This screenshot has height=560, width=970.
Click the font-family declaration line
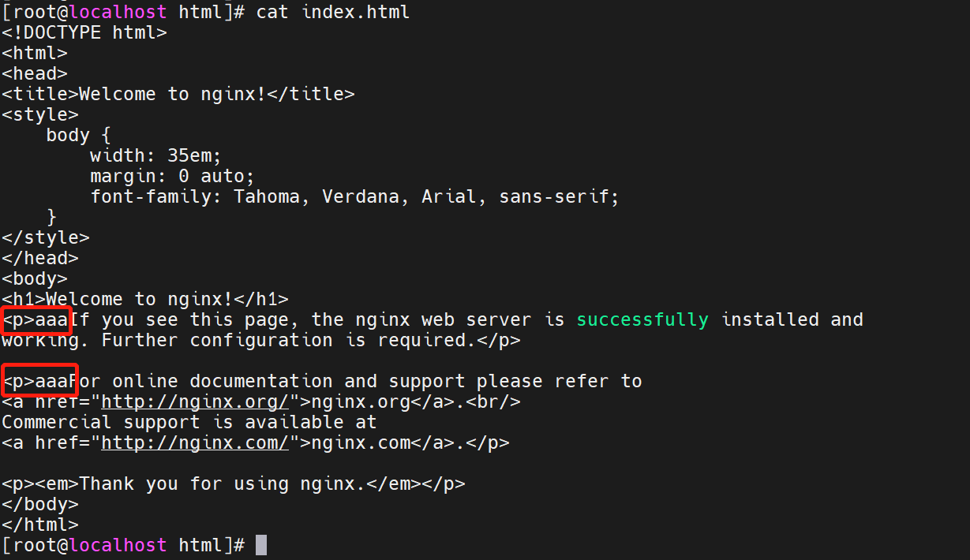click(x=354, y=197)
